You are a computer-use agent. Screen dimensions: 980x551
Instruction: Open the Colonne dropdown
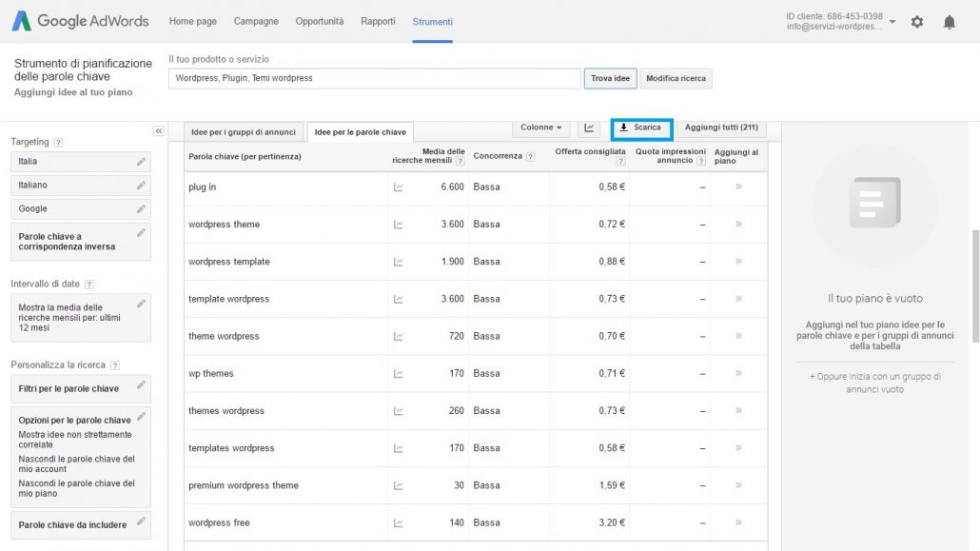tap(541, 128)
